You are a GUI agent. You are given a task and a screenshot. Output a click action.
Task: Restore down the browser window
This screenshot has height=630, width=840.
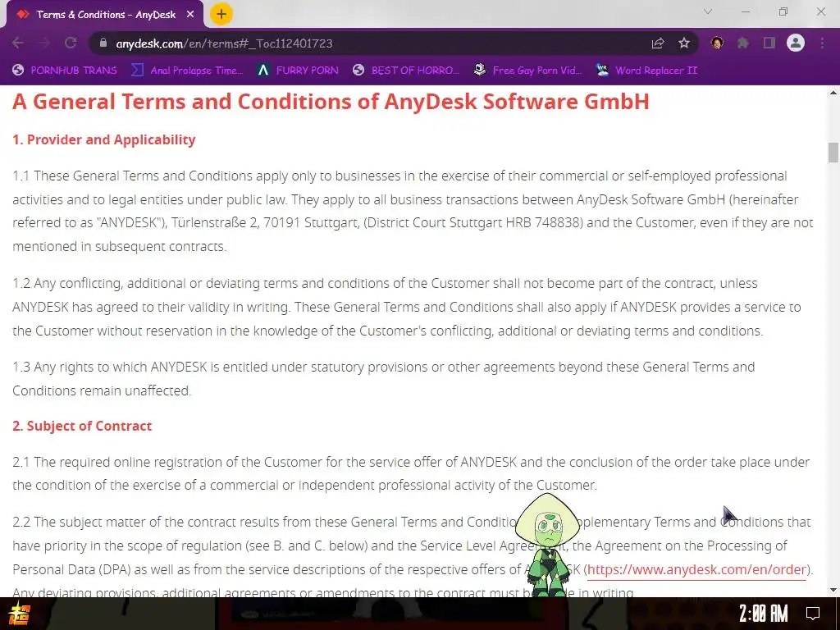[x=783, y=11]
